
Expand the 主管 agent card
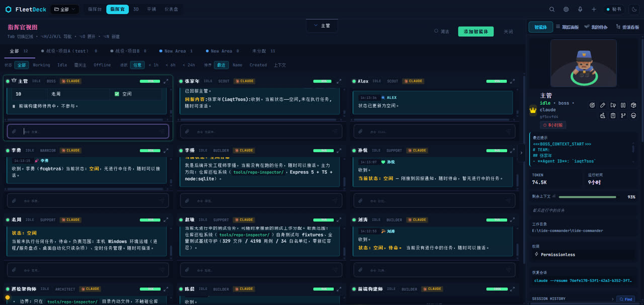pyautogui.click(x=166, y=81)
